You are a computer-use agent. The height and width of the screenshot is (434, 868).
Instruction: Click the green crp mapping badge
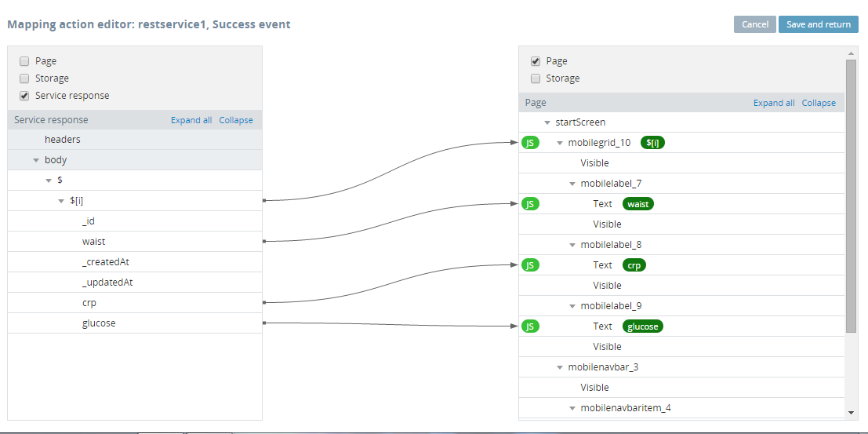pos(634,265)
